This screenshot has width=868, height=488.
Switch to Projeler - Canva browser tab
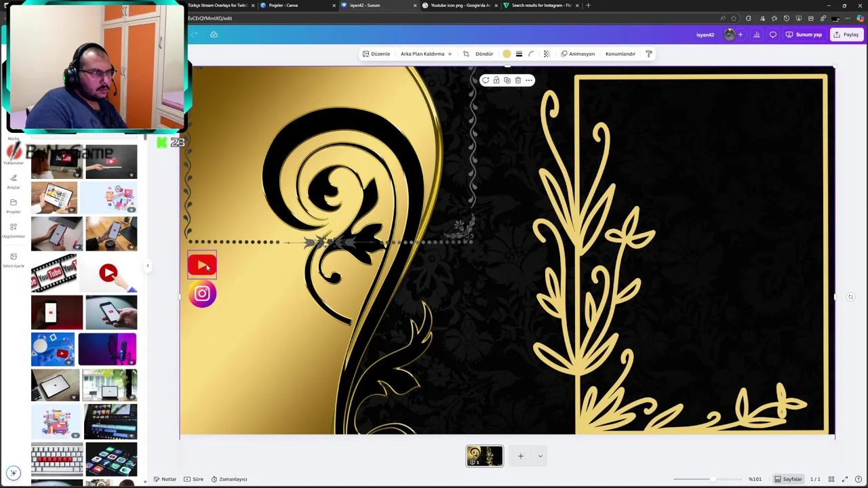point(283,5)
